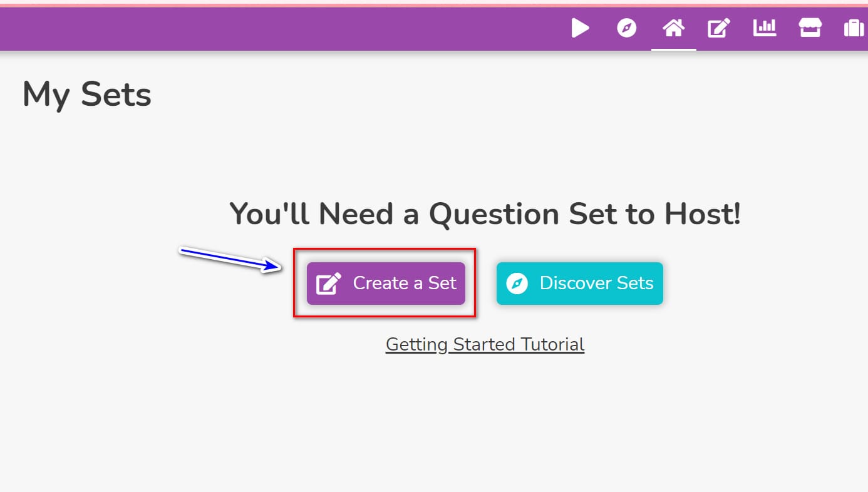Open the Market storefront icon
The image size is (868, 492).
tap(810, 28)
